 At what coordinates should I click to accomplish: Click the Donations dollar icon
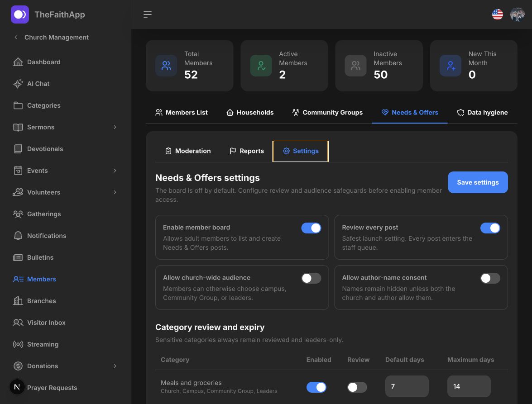(18, 366)
